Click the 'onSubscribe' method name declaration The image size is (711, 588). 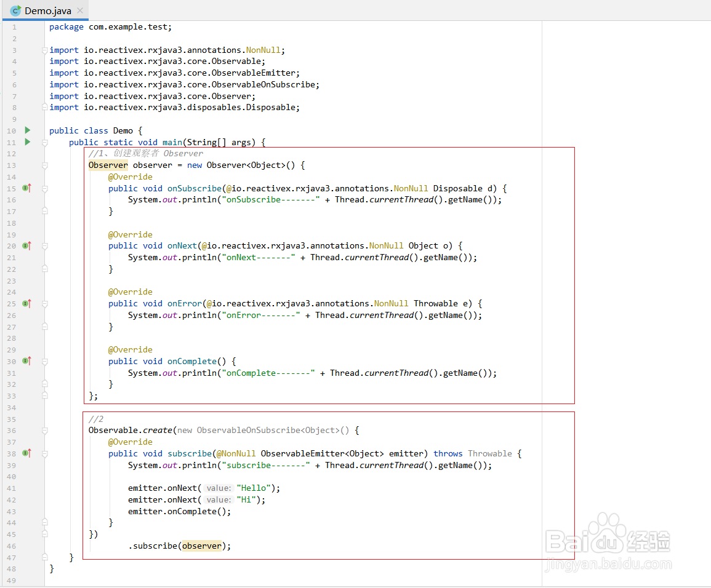coord(195,188)
